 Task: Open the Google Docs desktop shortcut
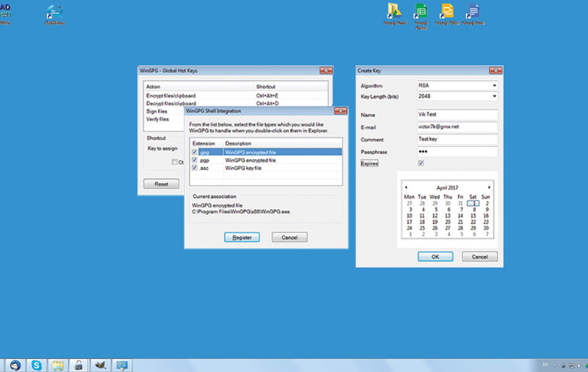tap(473, 13)
